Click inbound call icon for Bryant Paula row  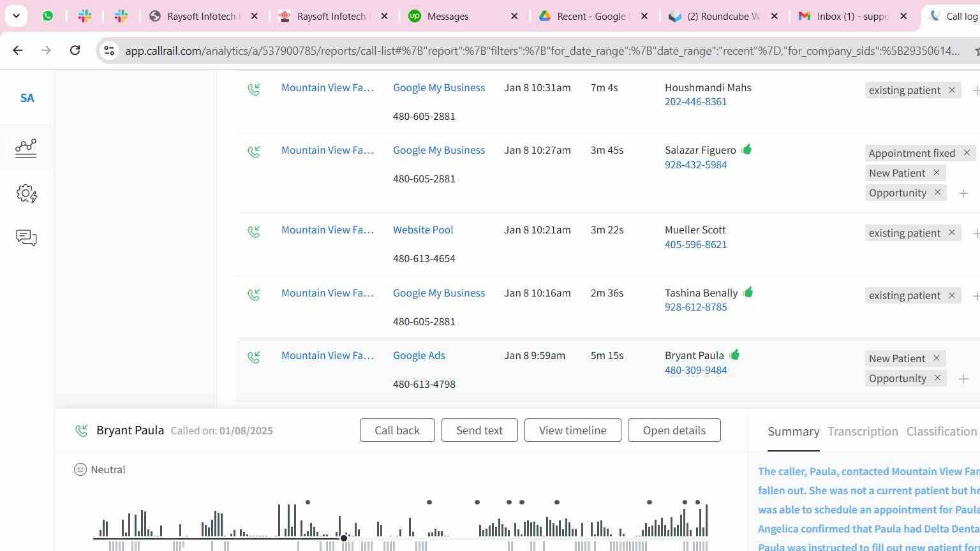pyautogui.click(x=254, y=357)
